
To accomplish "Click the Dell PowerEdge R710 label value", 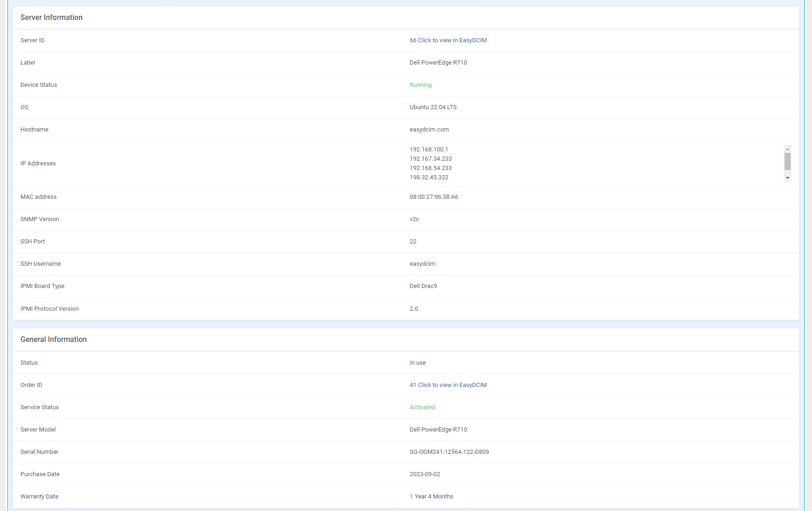I will (438, 62).
